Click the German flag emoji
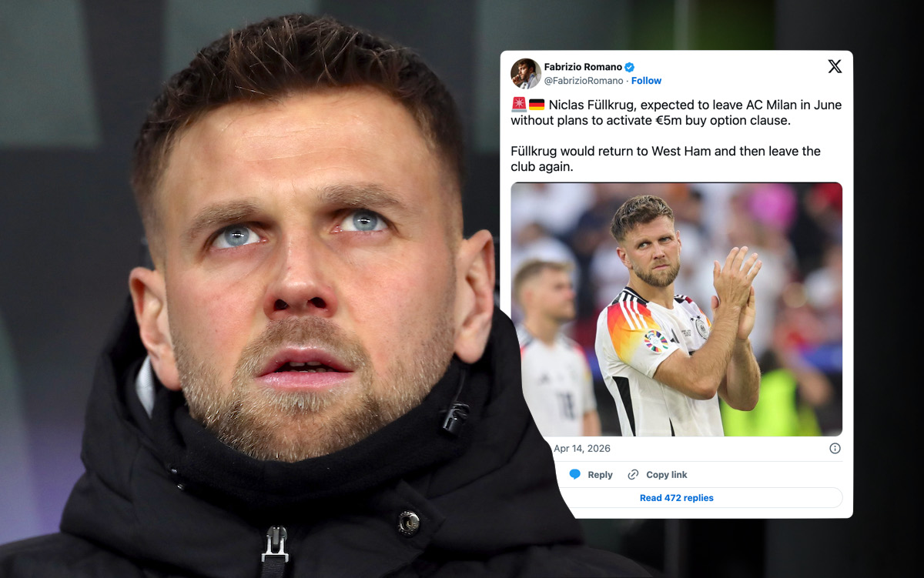 pyautogui.click(x=537, y=105)
